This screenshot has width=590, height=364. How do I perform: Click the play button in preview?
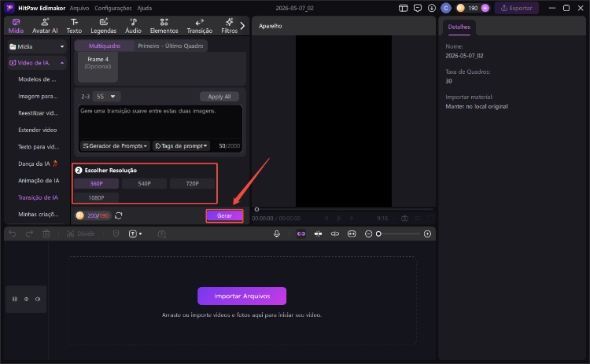(339, 218)
